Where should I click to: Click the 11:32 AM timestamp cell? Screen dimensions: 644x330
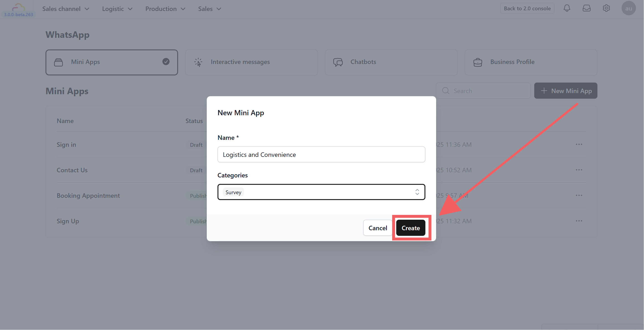[x=454, y=221]
